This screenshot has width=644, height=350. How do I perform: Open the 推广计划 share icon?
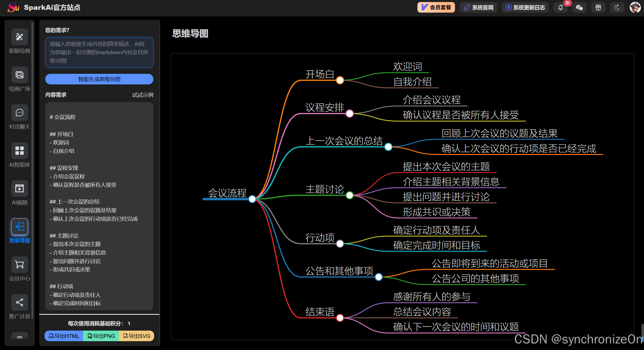19,302
